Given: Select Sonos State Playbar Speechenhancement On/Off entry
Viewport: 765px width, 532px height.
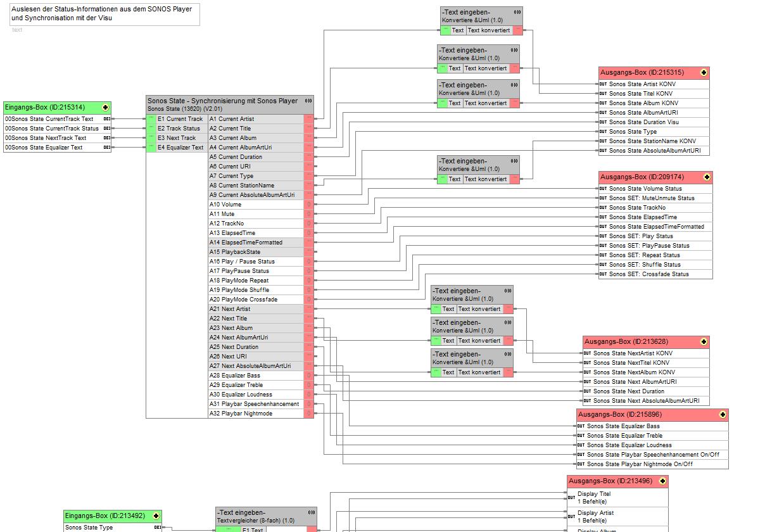Looking at the screenshot, I should (652, 455).
